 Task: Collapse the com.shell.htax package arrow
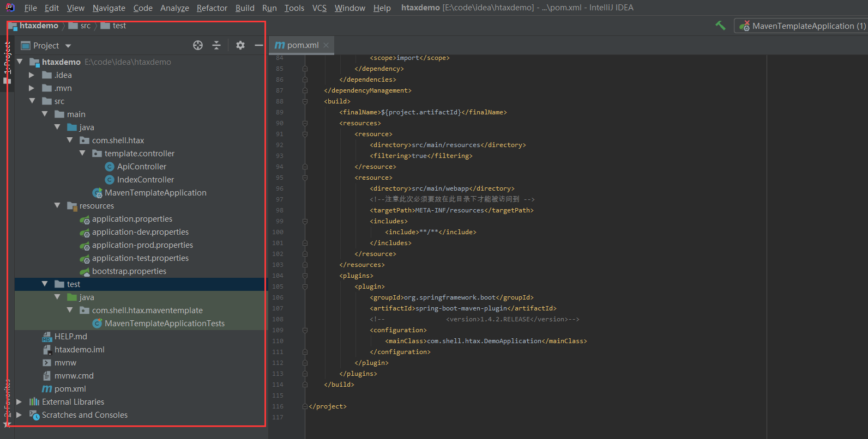point(70,140)
